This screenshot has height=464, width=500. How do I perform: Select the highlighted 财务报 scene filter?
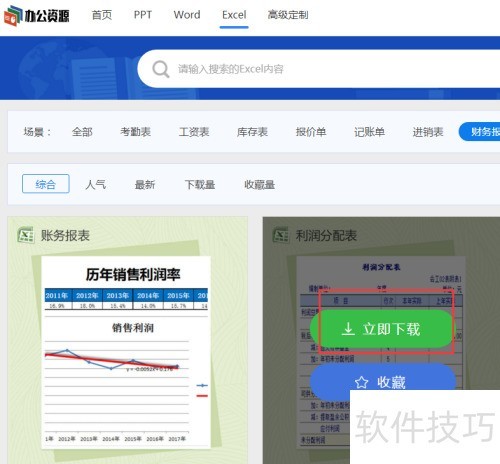pos(479,132)
